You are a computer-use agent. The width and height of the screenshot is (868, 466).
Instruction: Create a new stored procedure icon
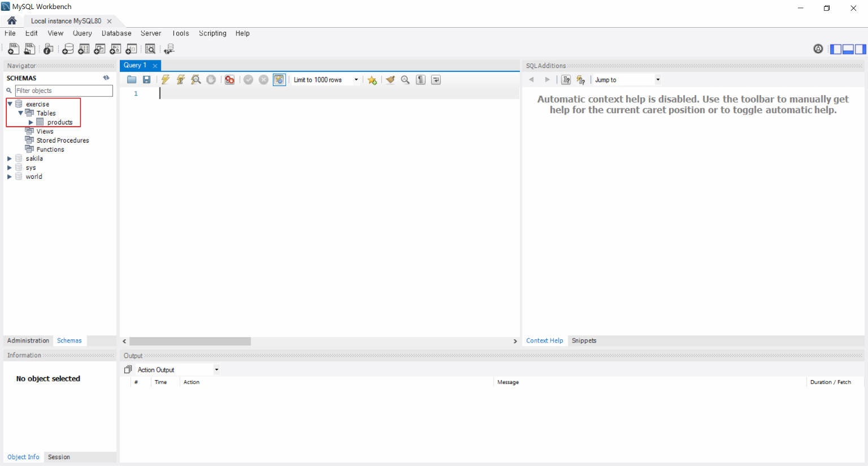(x=115, y=49)
